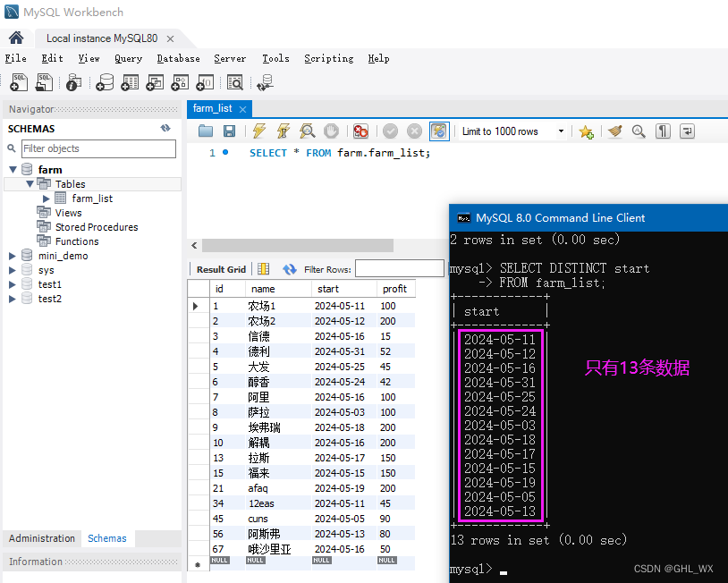Expand the sys schema
Viewport: 728px width, 583px height.
12,270
